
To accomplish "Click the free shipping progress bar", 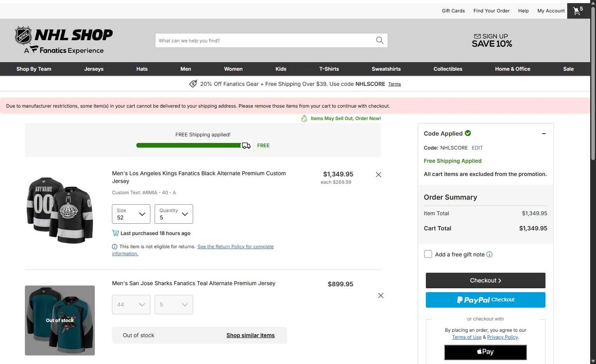I will tap(189, 145).
